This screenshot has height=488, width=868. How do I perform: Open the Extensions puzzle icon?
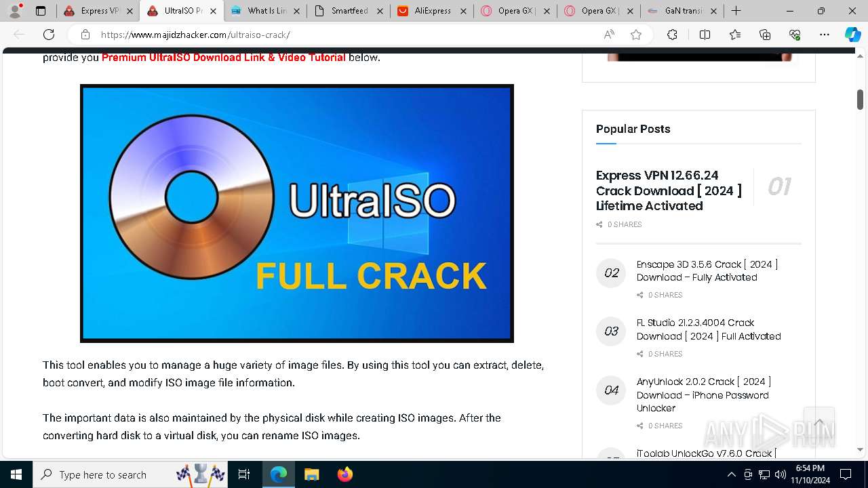[672, 35]
